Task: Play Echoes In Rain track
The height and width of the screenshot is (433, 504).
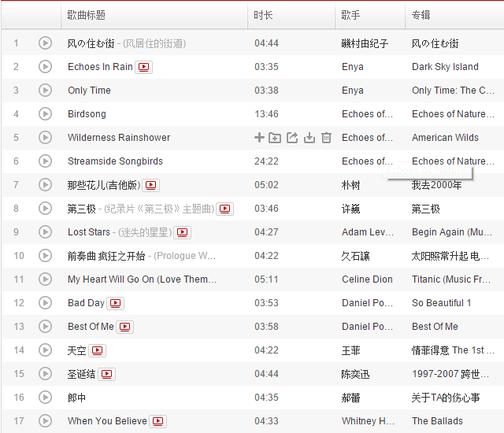Action: click(x=45, y=66)
